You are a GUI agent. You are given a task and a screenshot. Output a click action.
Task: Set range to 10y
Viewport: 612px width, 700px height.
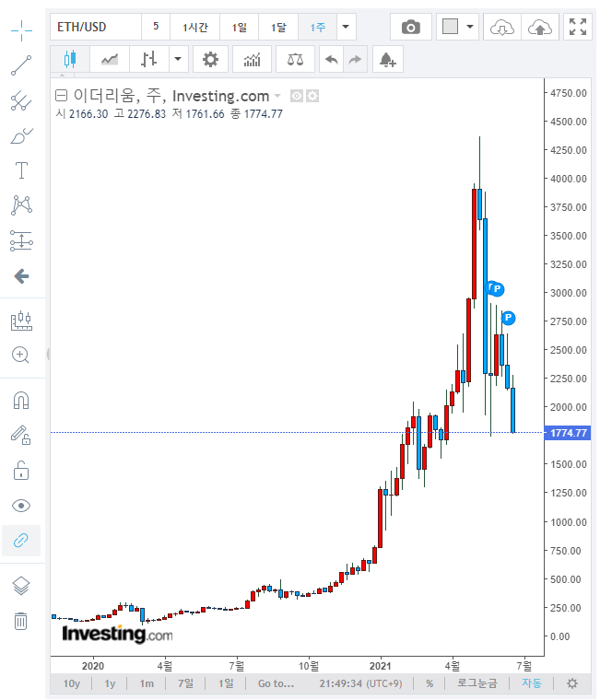click(72, 683)
